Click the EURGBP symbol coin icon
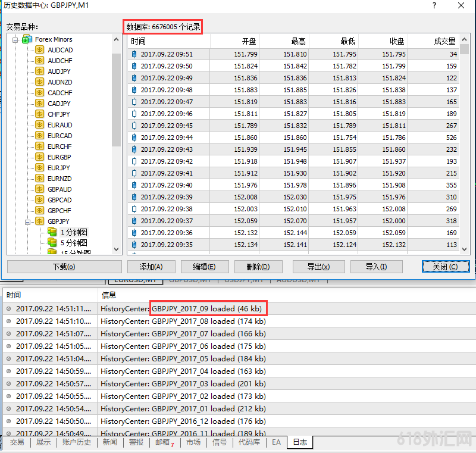This screenshot has width=476, height=453. click(x=40, y=157)
